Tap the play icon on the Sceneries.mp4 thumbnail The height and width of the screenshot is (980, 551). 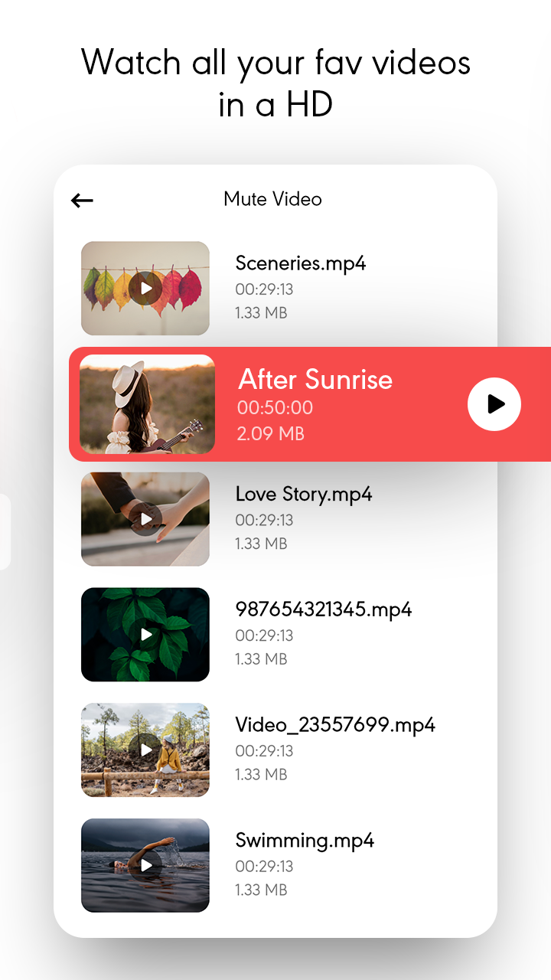(x=145, y=289)
